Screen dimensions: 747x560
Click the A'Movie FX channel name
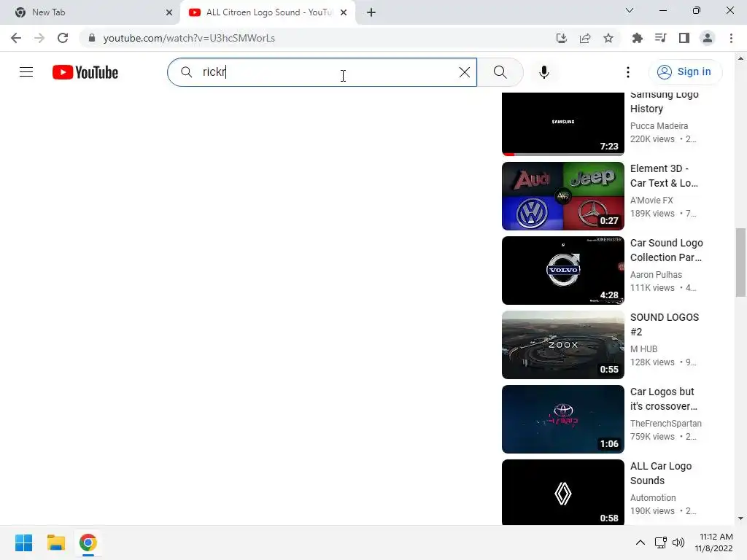pyautogui.click(x=651, y=200)
